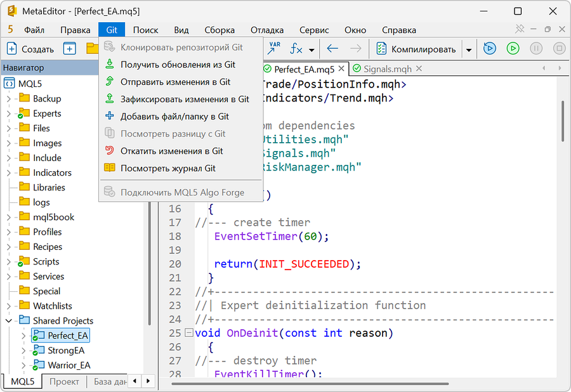571x392 pixels.
Task: Choose Добавить файл/папку в Git
Action: tap(181, 117)
